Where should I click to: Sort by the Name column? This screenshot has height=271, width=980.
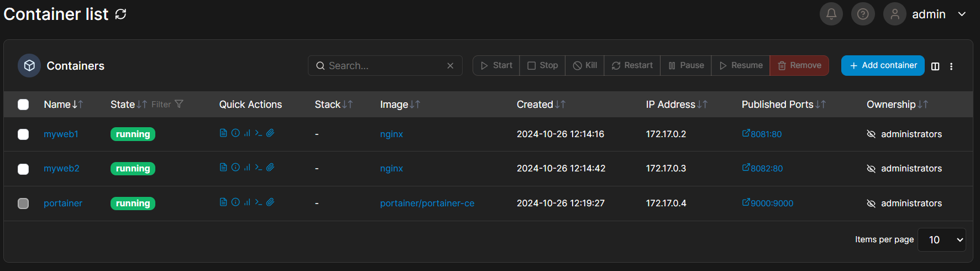click(x=63, y=105)
